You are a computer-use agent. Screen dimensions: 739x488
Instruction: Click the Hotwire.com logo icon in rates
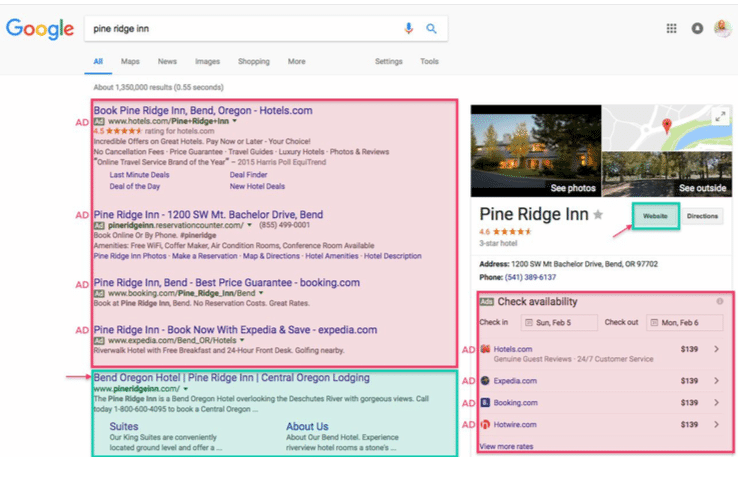(x=485, y=424)
